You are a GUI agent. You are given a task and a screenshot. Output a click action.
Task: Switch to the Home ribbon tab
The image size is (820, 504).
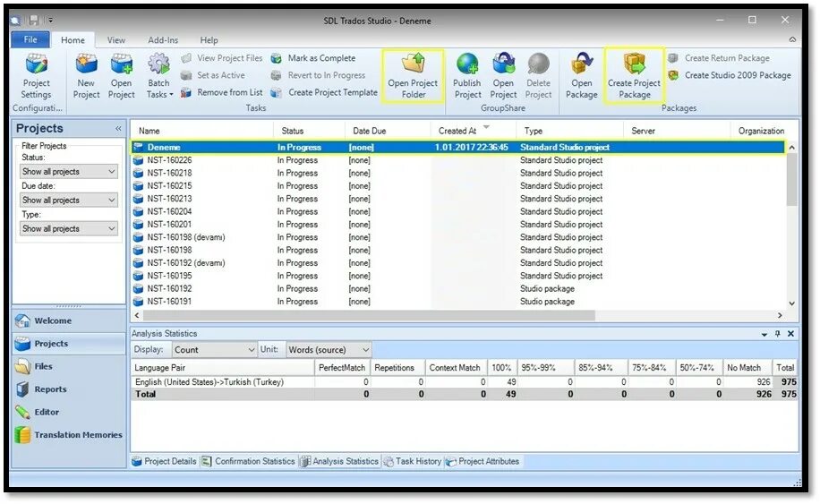73,40
